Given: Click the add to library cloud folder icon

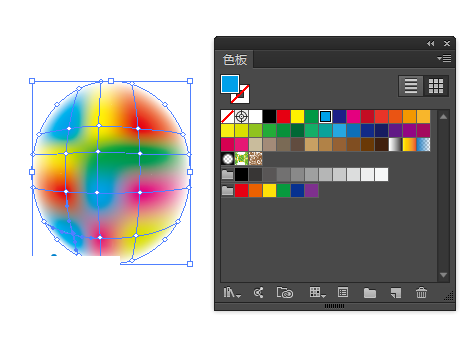Looking at the screenshot, I should [285, 293].
